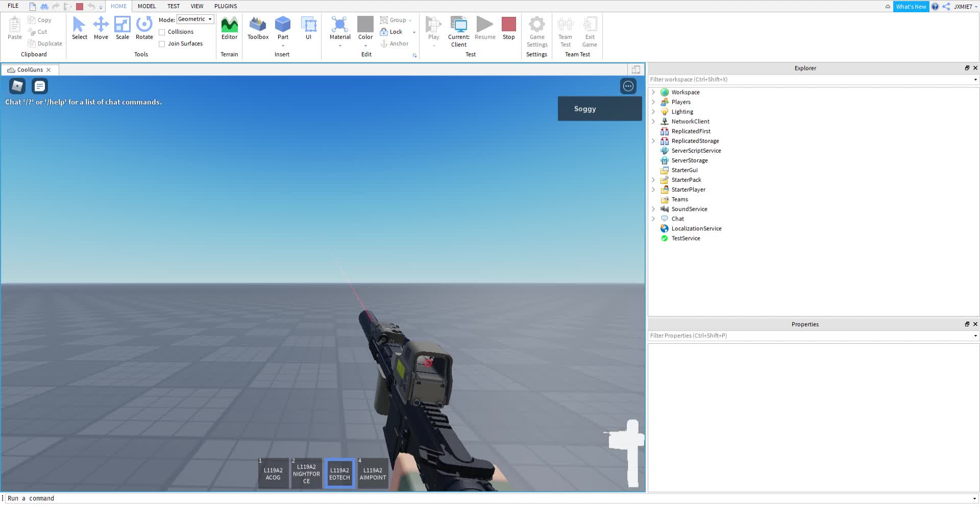This screenshot has height=521, width=980.
Task: Select the L119A2 ACOG hotbar slot
Action: click(x=273, y=473)
